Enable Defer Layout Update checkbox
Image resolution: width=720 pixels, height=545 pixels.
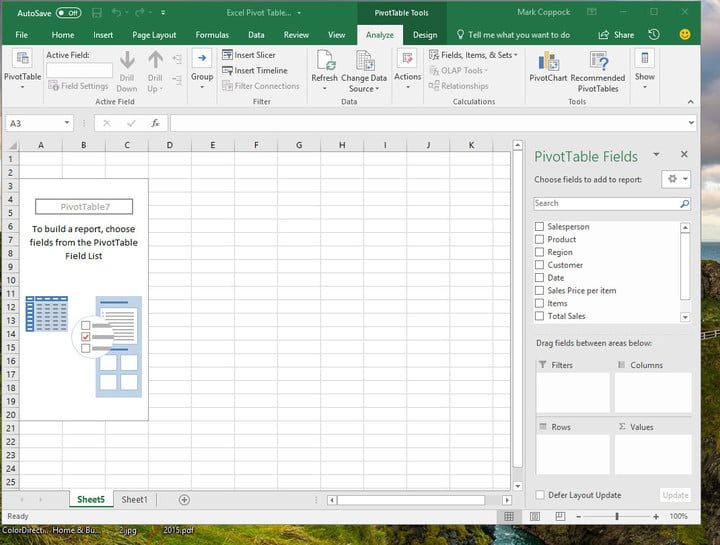click(540, 495)
